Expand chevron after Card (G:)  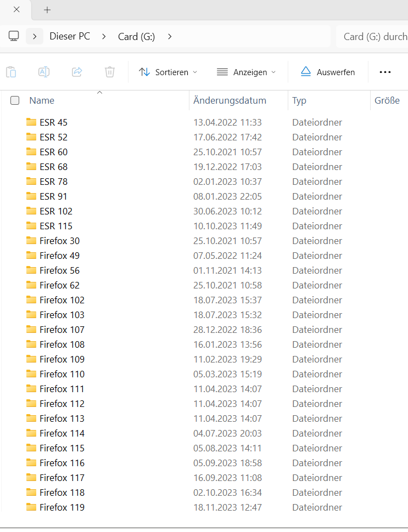(x=170, y=36)
